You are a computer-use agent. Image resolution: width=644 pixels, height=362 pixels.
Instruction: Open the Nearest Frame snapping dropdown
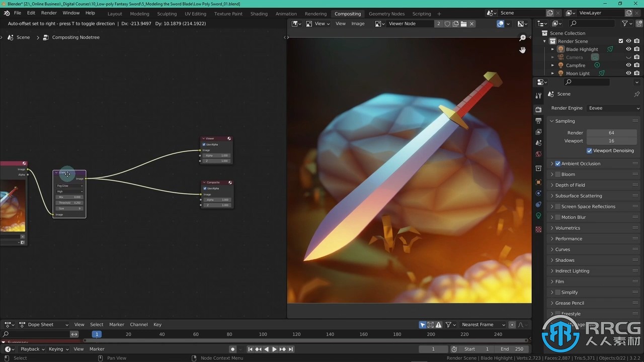484,325
